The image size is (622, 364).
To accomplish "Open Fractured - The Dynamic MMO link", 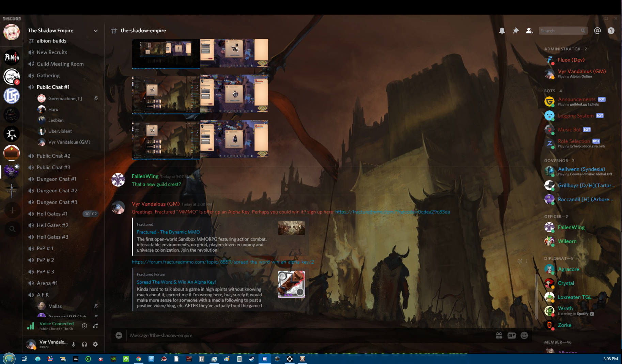I will point(168,232).
